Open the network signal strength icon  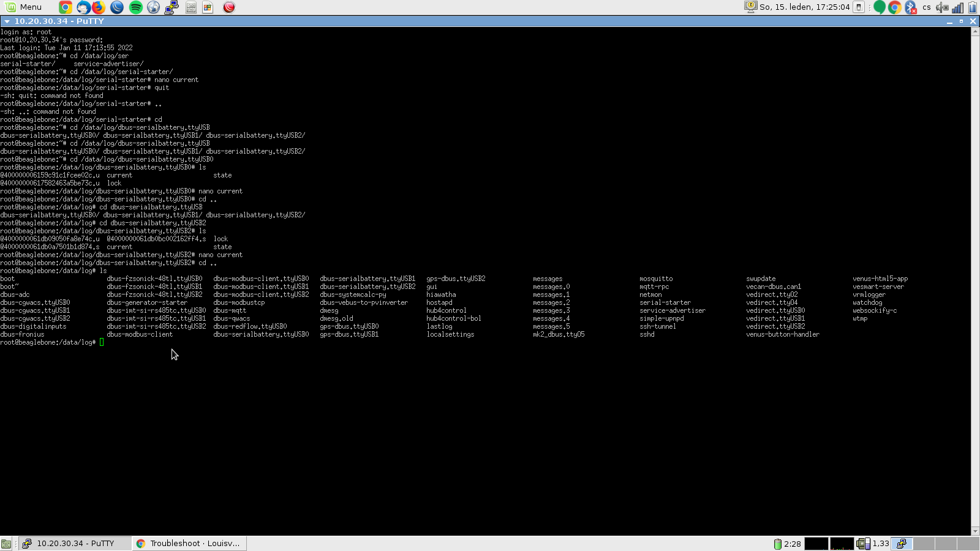coord(958,7)
